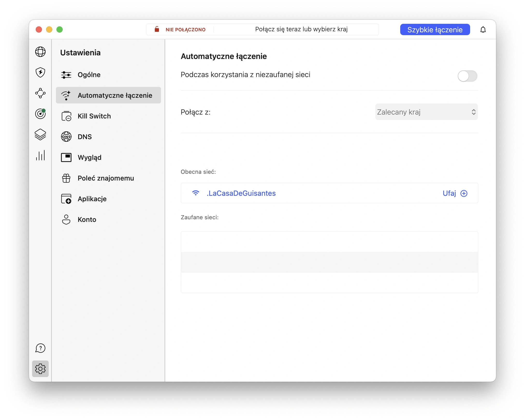Open the stacked layers icon in sidebar
Screen dimensions: 525x420
coord(40,134)
